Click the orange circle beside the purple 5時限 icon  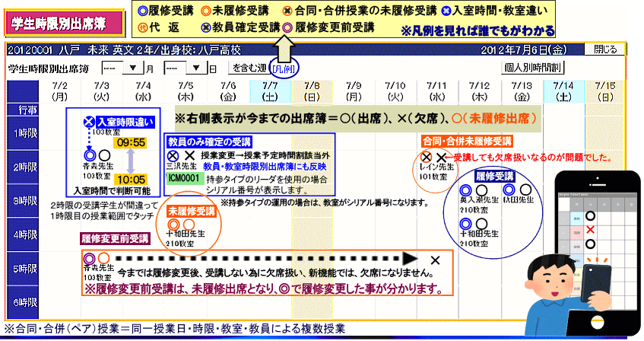104,258
